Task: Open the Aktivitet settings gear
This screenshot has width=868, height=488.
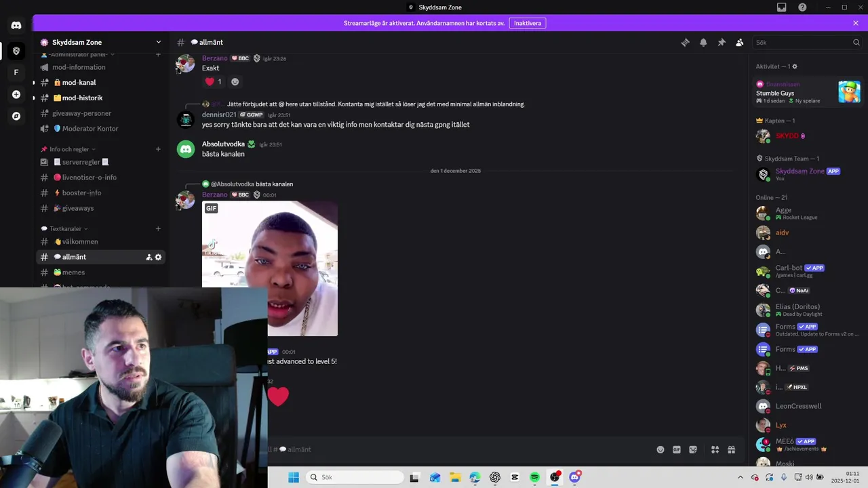Action: [795, 66]
